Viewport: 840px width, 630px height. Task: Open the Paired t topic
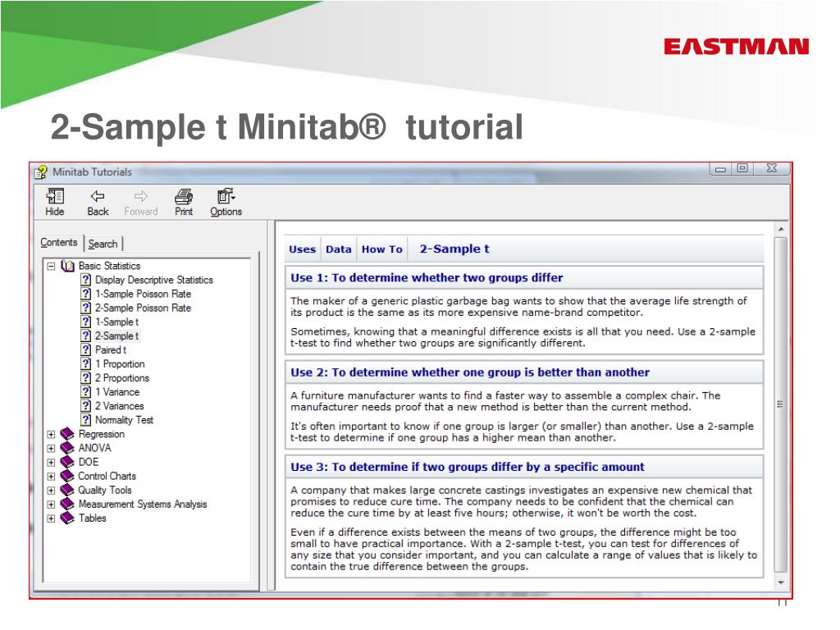[x=111, y=349]
